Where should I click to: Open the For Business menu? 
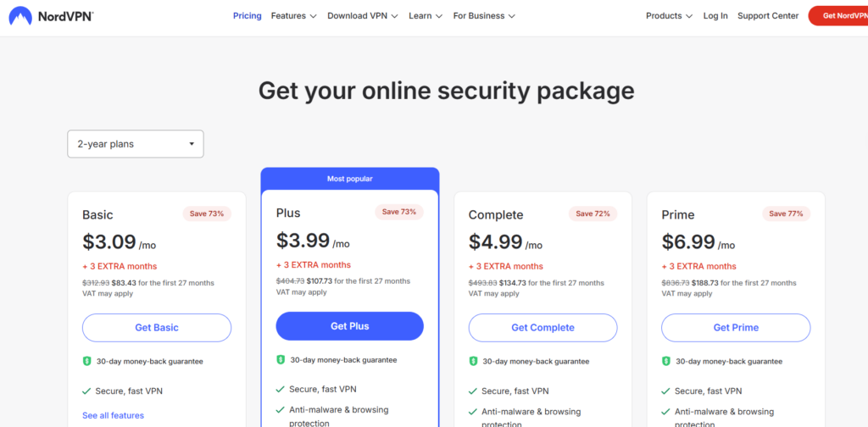484,15
